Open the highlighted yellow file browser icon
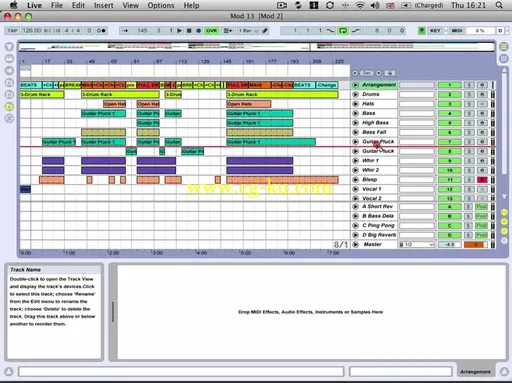This screenshot has width=512, height=383. (x=9, y=106)
